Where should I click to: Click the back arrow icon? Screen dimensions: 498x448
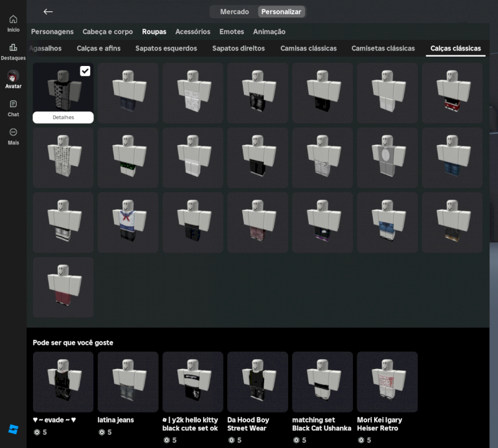[48, 12]
